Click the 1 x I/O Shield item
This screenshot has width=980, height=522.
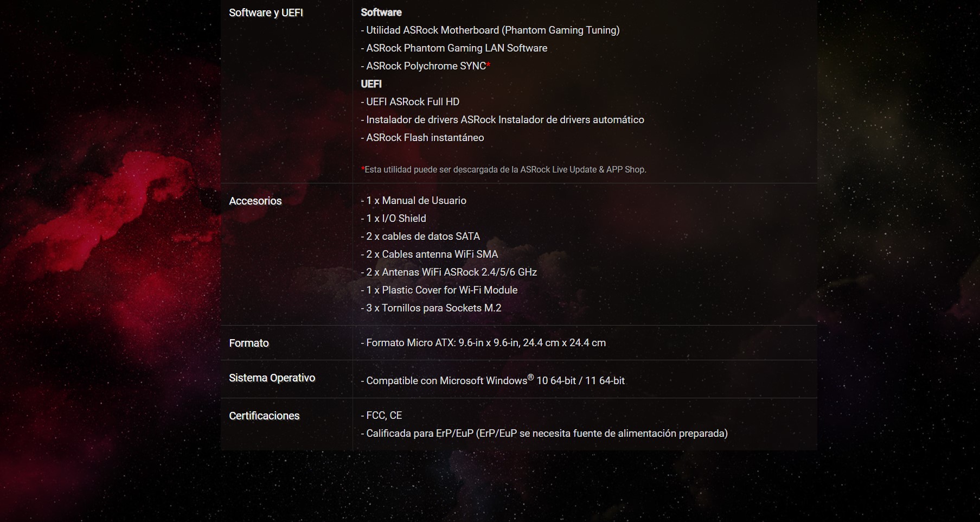(394, 218)
